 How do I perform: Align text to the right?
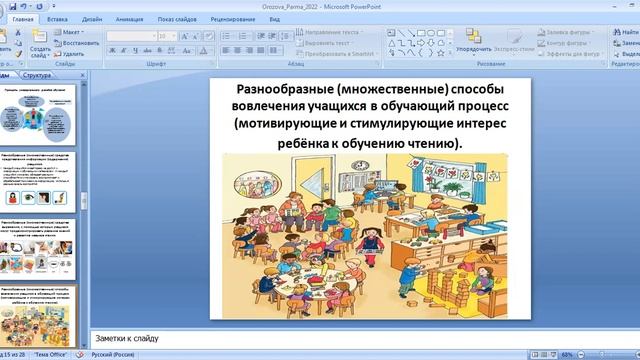point(249,51)
